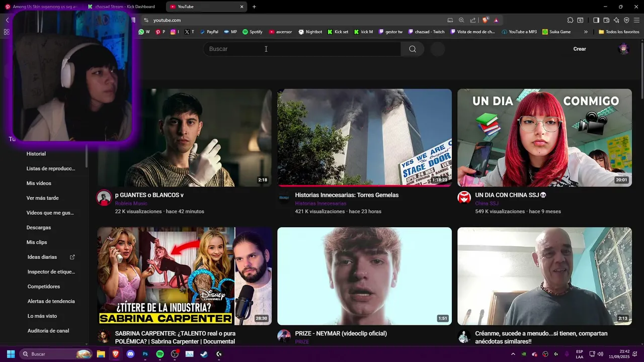Click the site settings icon left of youtube.com
The image size is (644, 362).
[146, 20]
